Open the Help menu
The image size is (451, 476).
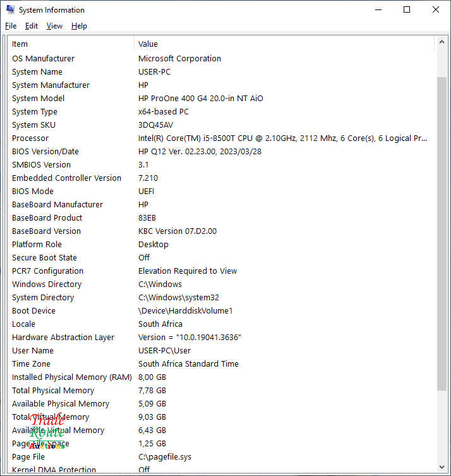click(79, 26)
